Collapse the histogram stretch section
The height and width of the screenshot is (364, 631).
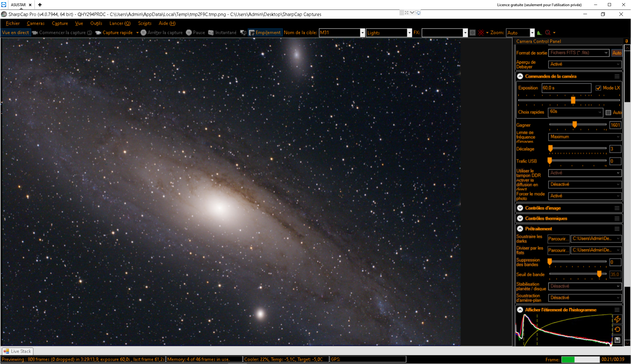click(x=520, y=310)
